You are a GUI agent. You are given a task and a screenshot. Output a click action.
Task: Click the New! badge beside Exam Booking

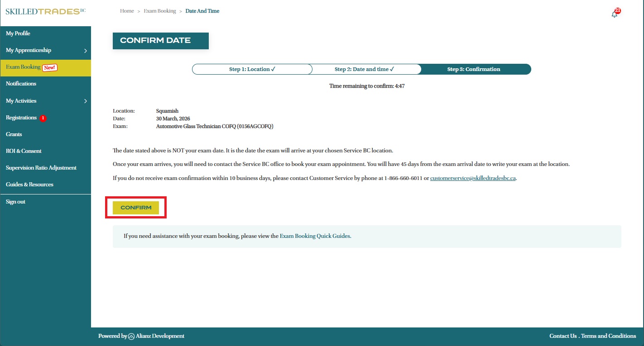pos(50,67)
